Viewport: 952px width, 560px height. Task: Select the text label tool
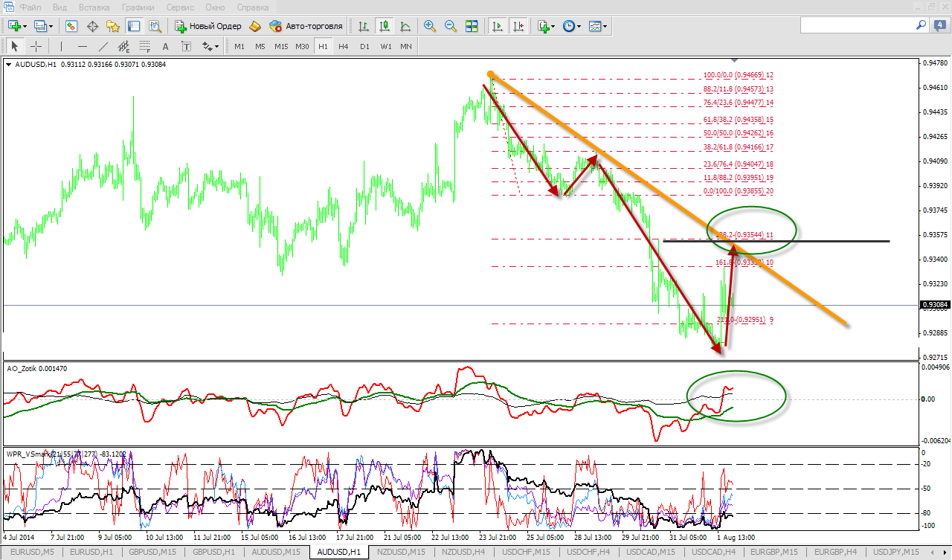coord(186,46)
